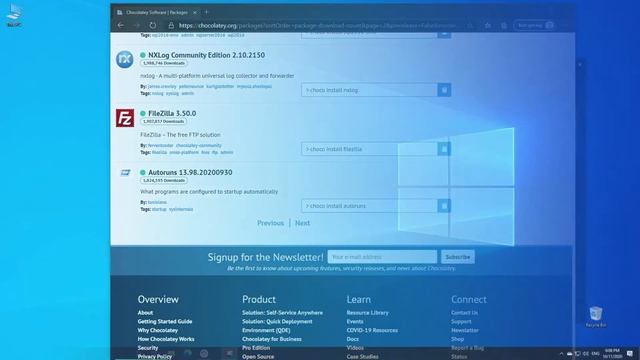
Task: Open Solution: Self-Service Anywhere link
Action: (x=282, y=313)
